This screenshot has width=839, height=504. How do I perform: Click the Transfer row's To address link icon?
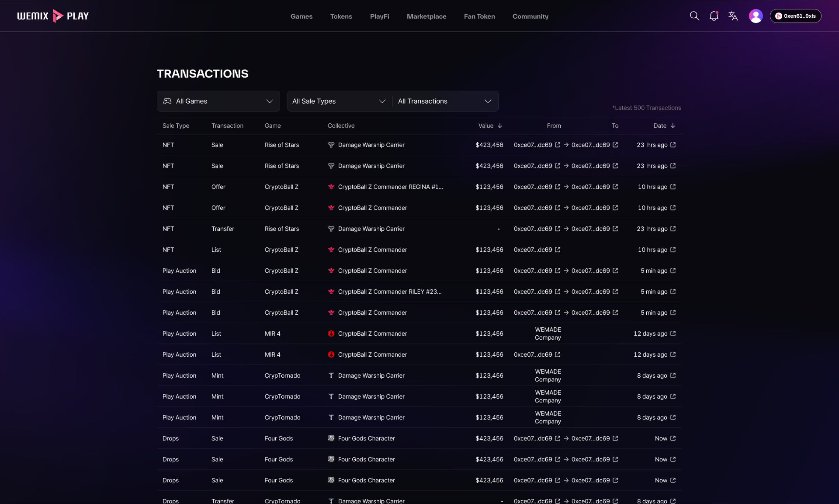(x=615, y=228)
